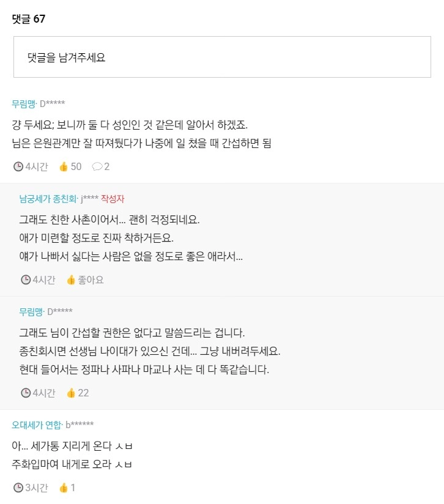Screen dimensions: 444x504
Task: Open second 무림맹 replier profile link
Action: point(31,312)
